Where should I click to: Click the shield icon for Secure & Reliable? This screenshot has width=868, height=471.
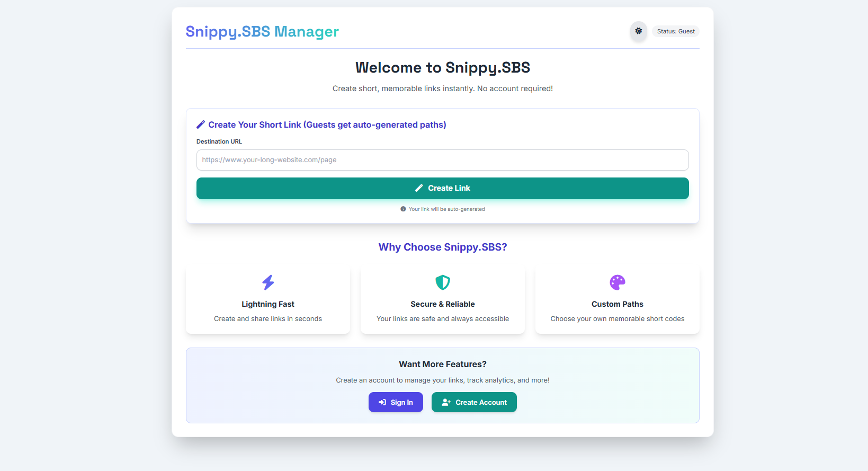(x=443, y=282)
